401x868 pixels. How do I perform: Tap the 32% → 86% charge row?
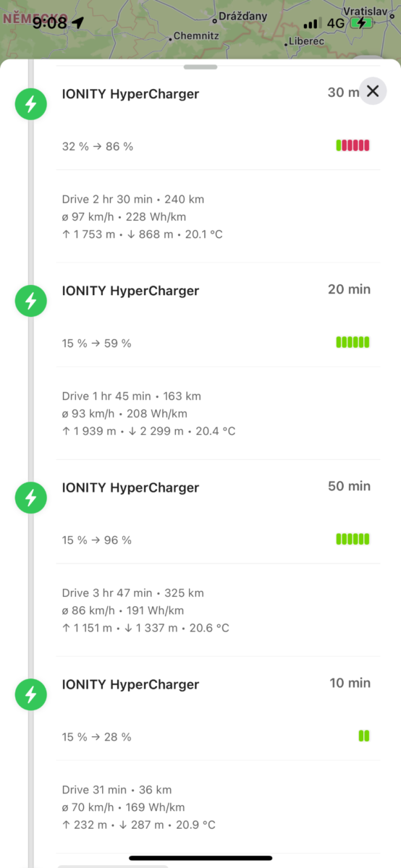point(218,146)
